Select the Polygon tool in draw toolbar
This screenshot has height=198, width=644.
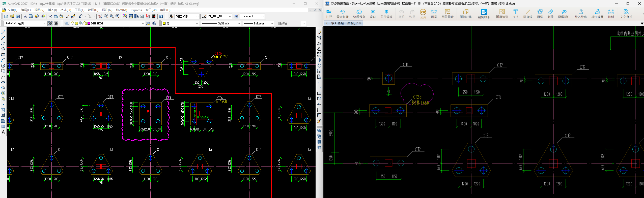coord(3,49)
